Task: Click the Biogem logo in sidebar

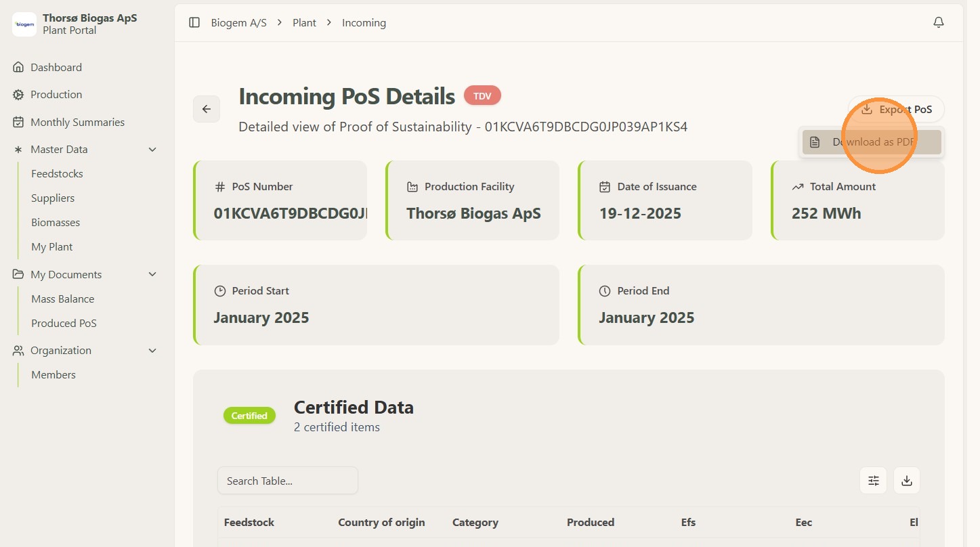Action: (x=24, y=24)
